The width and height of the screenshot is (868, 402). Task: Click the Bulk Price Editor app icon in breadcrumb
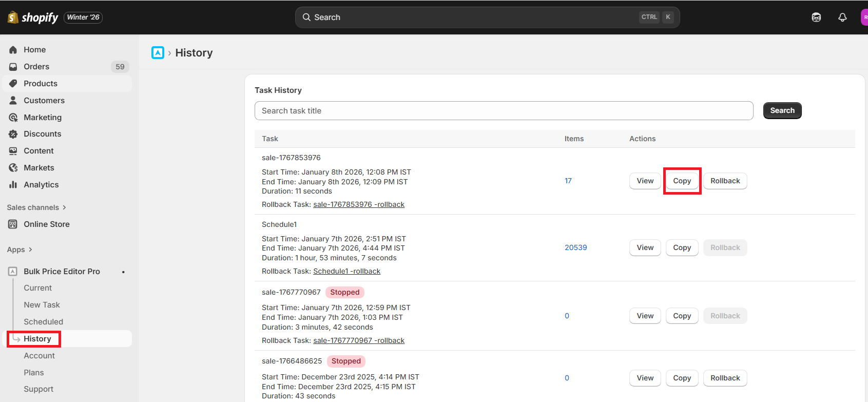[x=158, y=53]
